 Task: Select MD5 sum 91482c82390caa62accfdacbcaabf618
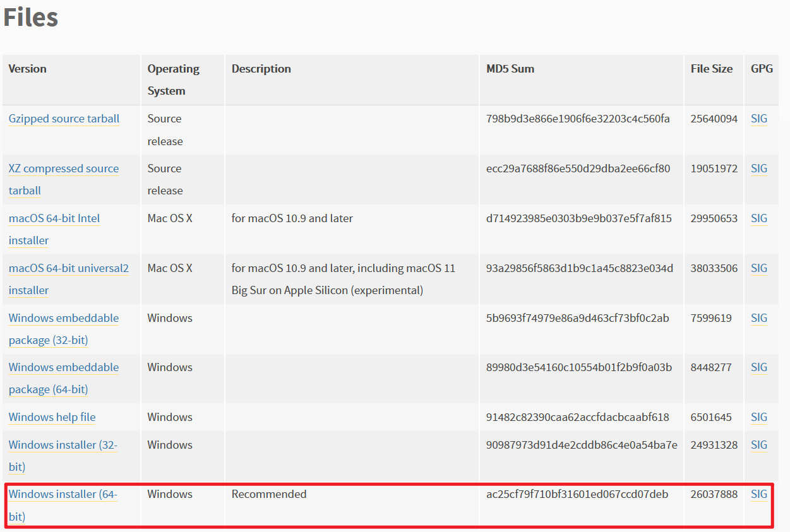click(x=578, y=417)
